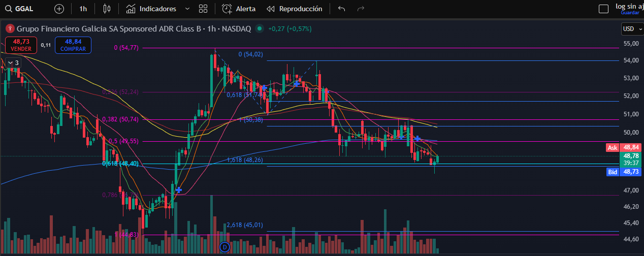
Task: Undo the last chart action
Action: coord(341,9)
